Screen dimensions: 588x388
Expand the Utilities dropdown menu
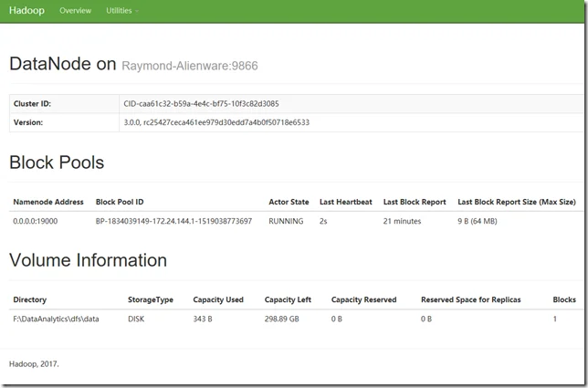(121, 11)
